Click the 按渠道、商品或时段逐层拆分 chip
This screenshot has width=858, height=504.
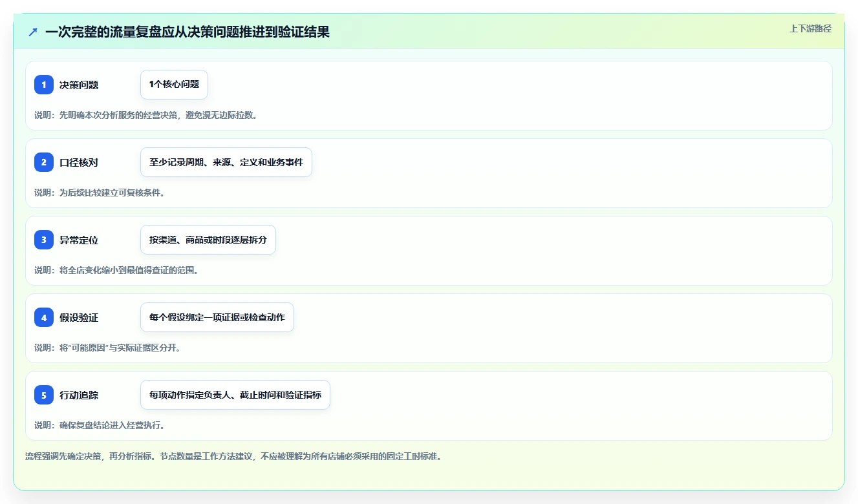pos(208,240)
